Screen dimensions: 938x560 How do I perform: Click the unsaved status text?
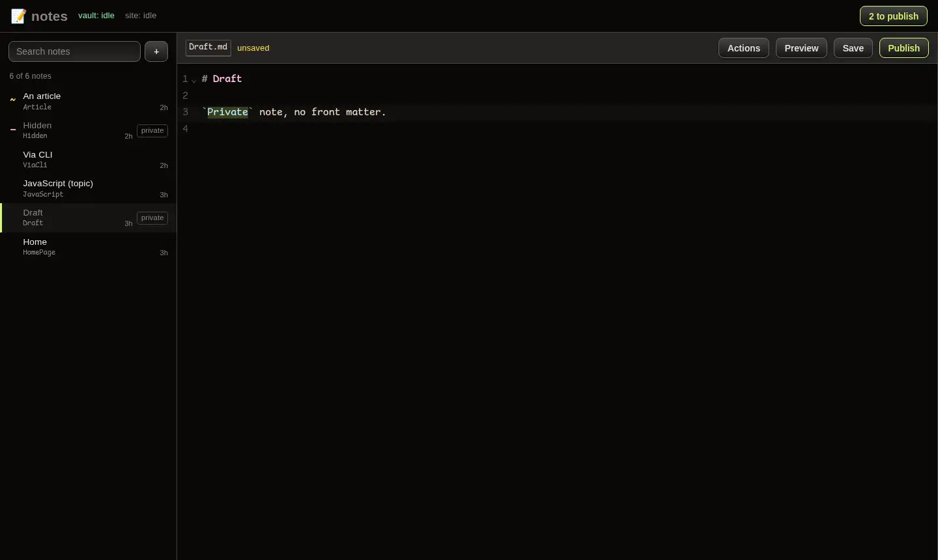click(x=253, y=48)
